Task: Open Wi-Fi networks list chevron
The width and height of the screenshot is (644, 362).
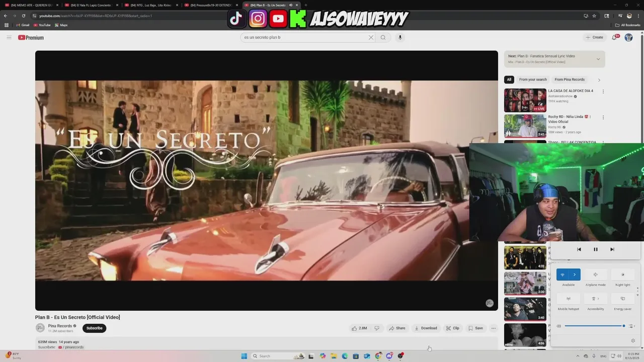Action: [575, 275]
